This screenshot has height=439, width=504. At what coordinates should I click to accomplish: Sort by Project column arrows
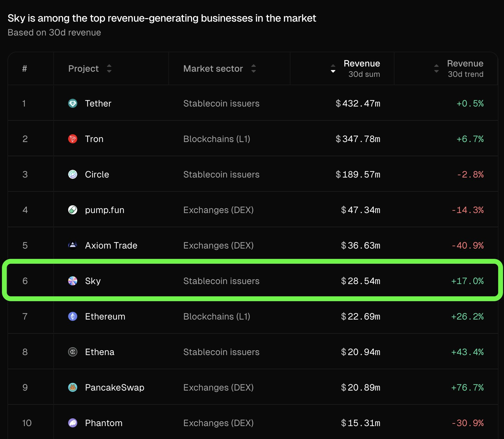click(109, 68)
